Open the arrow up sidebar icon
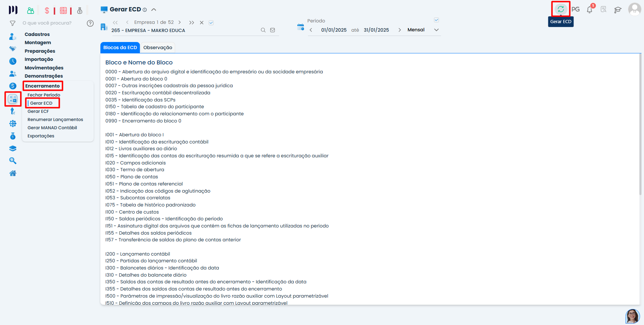644x325 pixels. (x=13, y=111)
